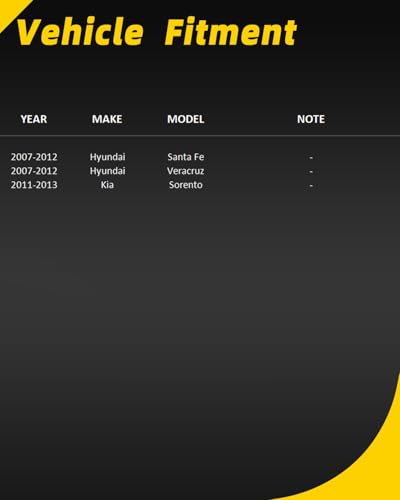400x500 pixels.
Task: Select the YEAR column header
Action: [x=34, y=119]
